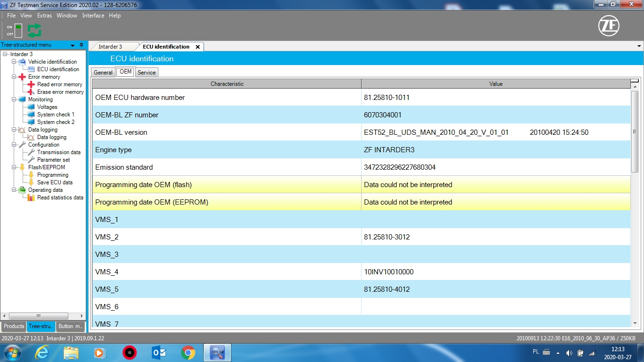Click the icon beside Erase error memory
This screenshot has width=644, height=362.
31,92
